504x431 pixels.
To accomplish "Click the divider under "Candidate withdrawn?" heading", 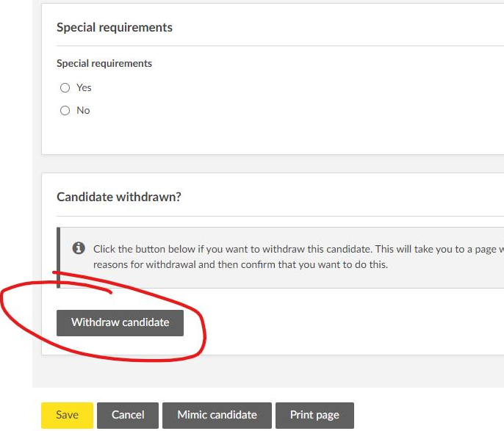I will click(x=279, y=216).
